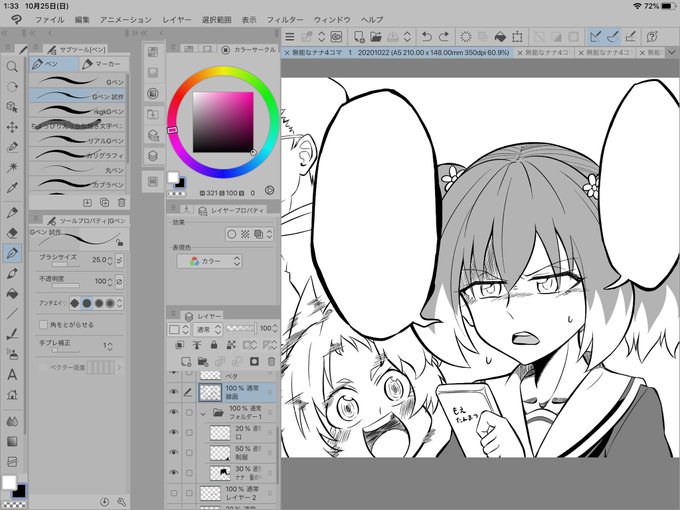Hide the 50% 制服 layer
The height and width of the screenshot is (510, 680).
pos(173,452)
